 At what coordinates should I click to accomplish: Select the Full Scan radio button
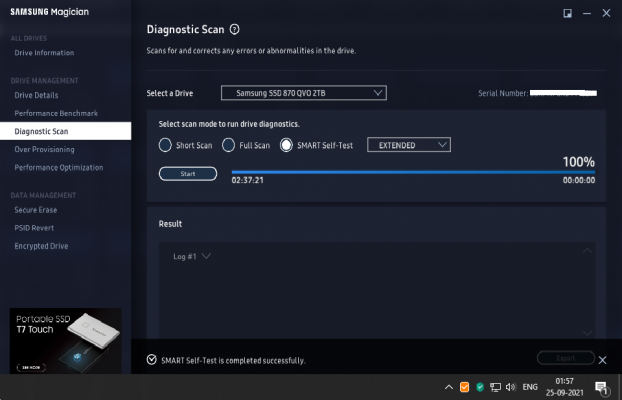(228, 145)
